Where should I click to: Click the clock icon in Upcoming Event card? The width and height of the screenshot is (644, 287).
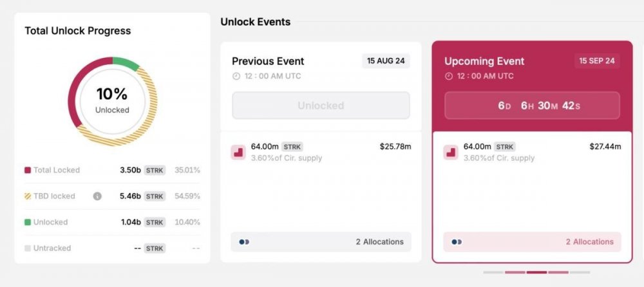[x=449, y=76]
